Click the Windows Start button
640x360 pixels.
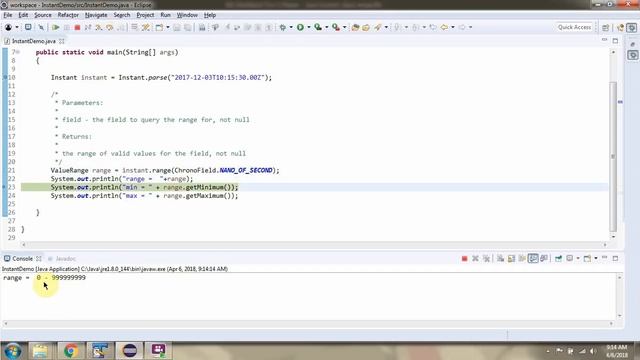click(12, 351)
